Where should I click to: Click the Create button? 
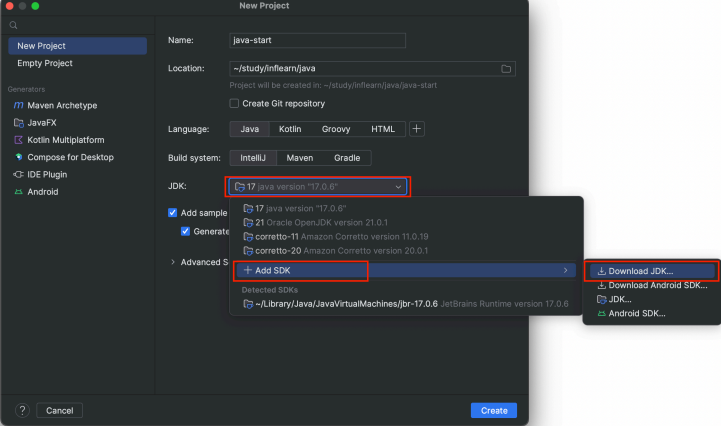tap(494, 410)
